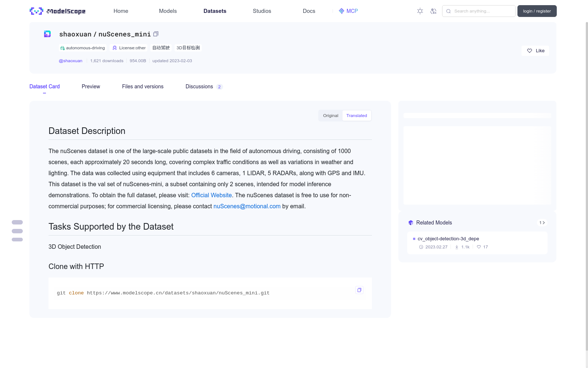Open the Datasets menu
The height and width of the screenshot is (368, 588).
point(215,11)
